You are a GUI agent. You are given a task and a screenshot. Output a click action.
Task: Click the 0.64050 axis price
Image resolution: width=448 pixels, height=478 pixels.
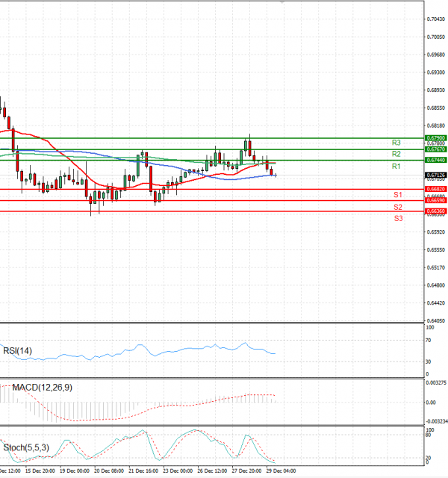pos(436,320)
